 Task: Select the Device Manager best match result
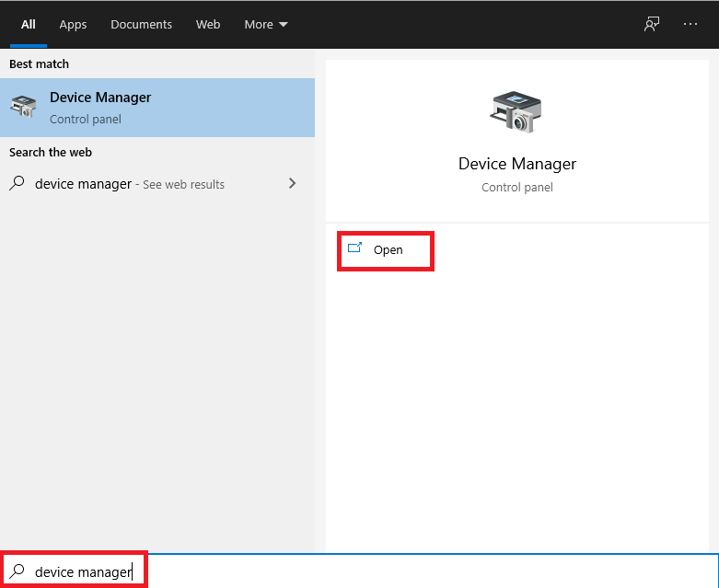(x=157, y=108)
